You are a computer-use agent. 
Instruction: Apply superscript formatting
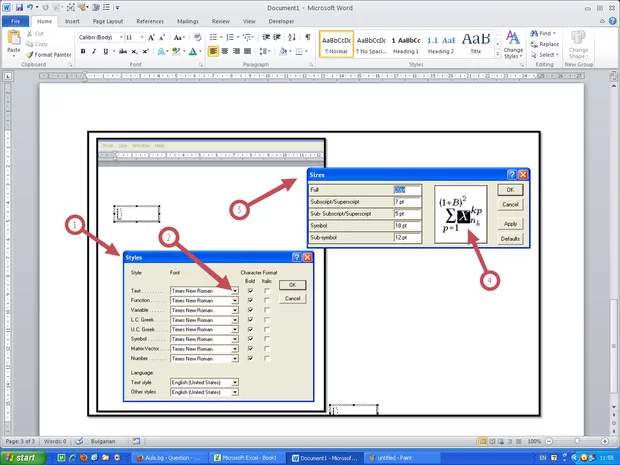(x=146, y=51)
